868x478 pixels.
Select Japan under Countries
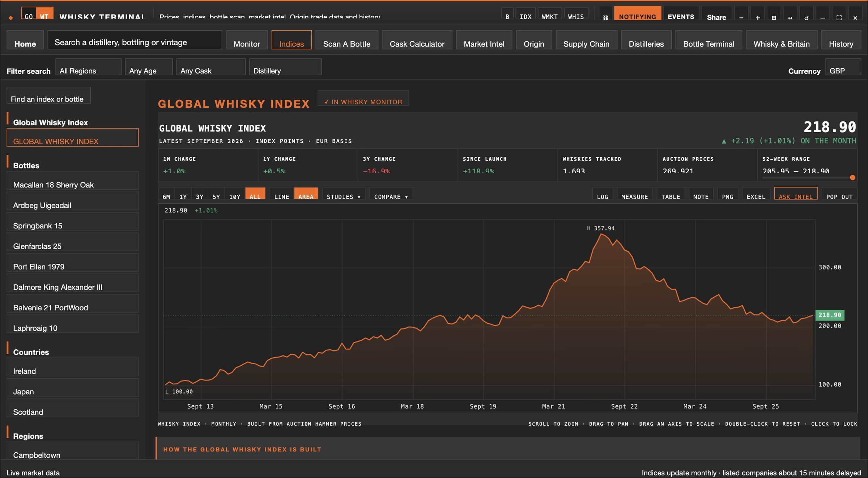[73, 388]
